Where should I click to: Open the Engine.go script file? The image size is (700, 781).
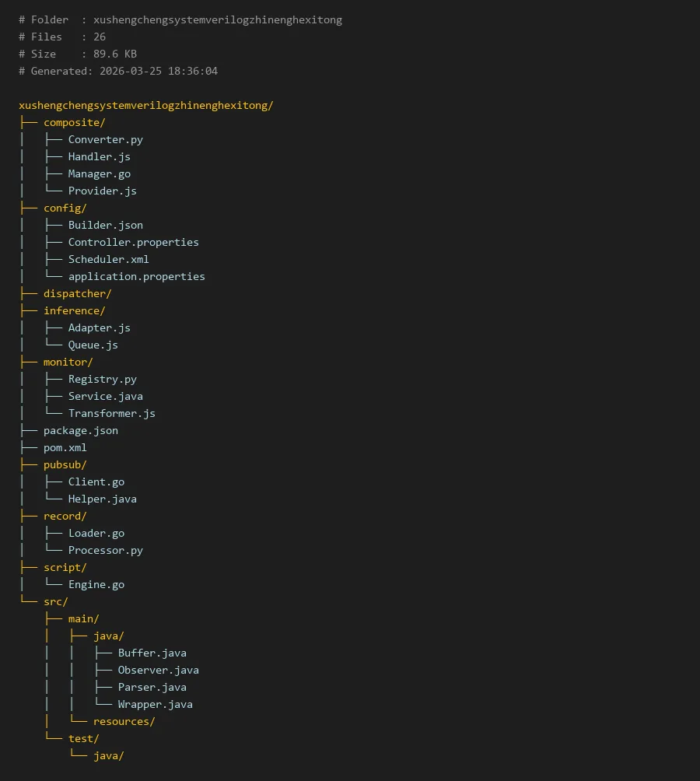click(96, 584)
